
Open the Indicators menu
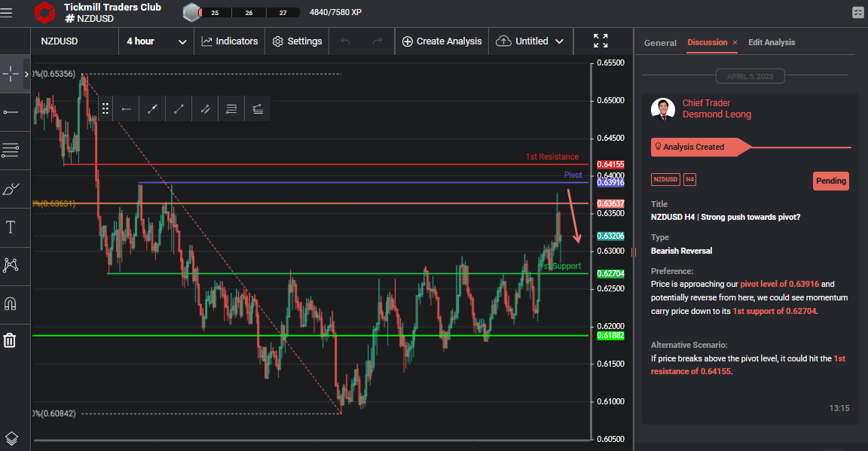click(230, 41)
